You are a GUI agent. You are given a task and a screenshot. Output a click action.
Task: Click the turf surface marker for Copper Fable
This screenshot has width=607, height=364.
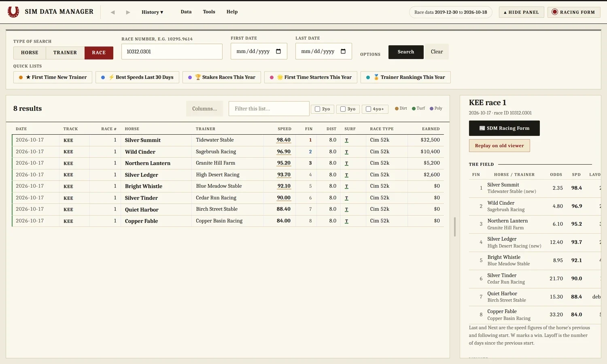346,221
